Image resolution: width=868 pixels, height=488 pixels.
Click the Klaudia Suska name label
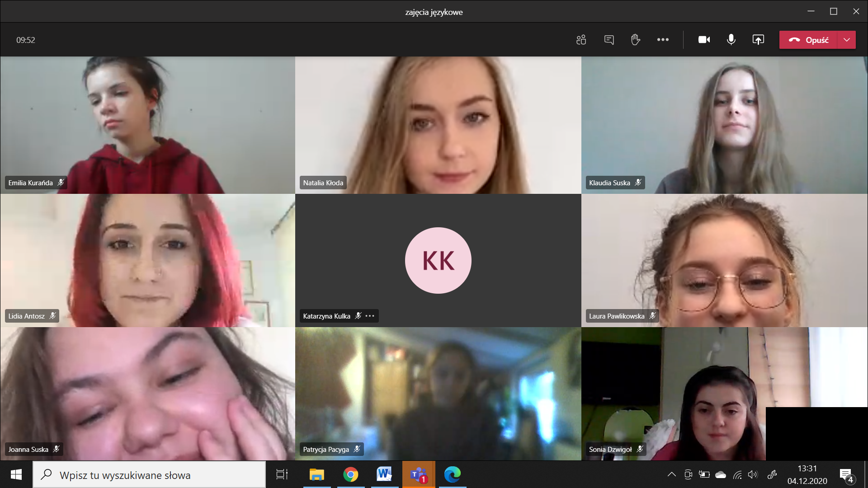coord(609,183)
